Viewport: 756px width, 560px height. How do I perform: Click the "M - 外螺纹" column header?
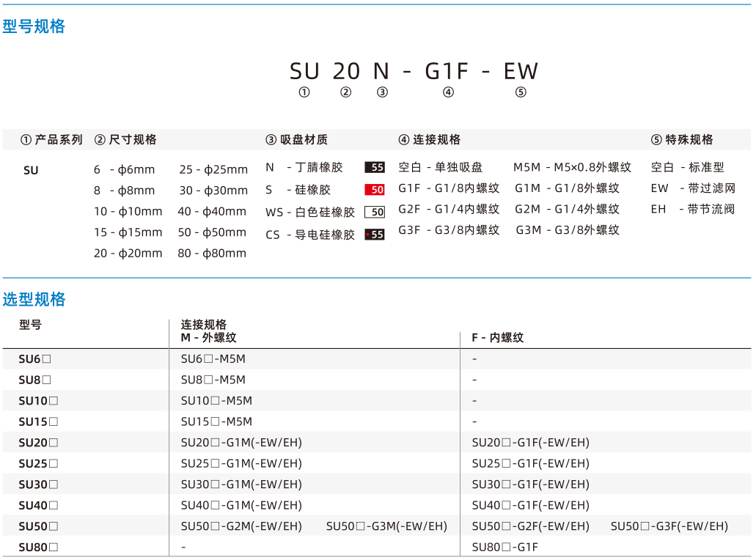point(208,337)
